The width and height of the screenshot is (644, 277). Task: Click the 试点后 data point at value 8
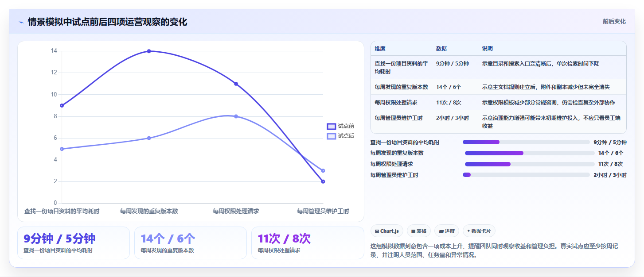(236, 116)
